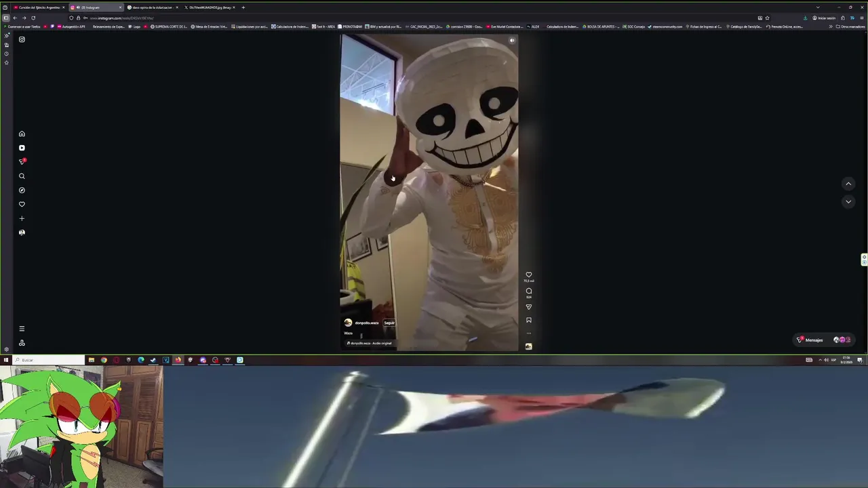Viewport: 868px width, 488px height.
Task: Open Explore compass icon in sidebar
Action: pos(22,190)
